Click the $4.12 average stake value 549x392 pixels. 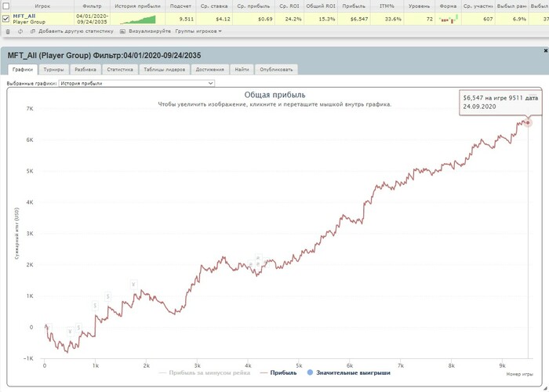(x=223, y=20)
